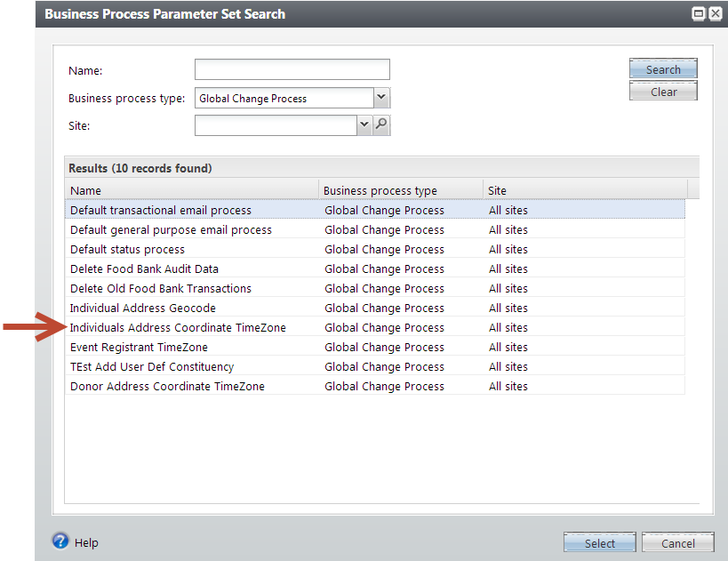Choose Delete Food Bank Audit Data row

(x=144, y=269)
